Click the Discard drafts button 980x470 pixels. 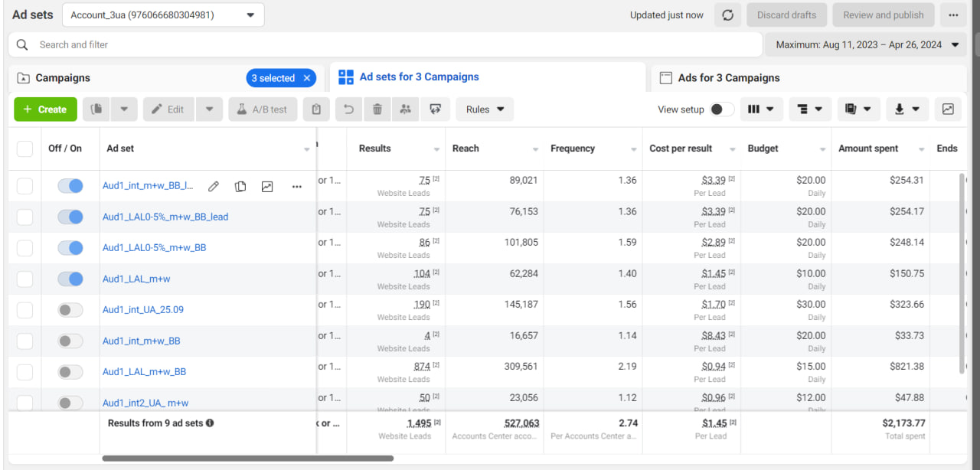(786, 15)
